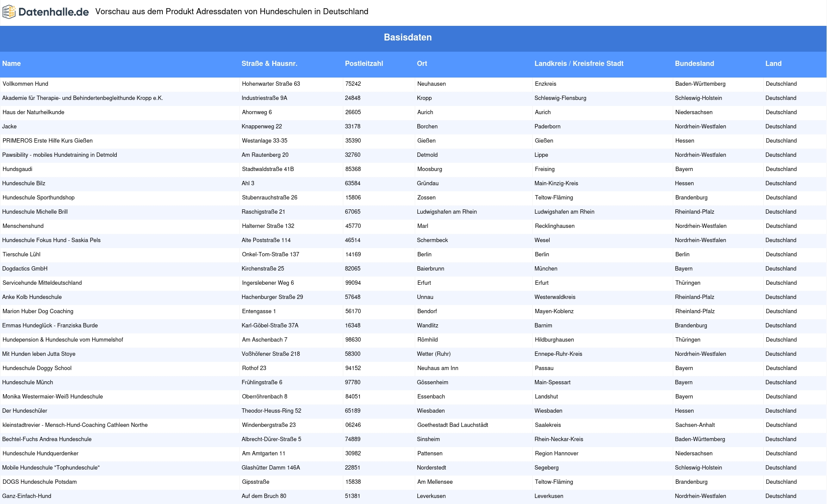
Task: Select Mit Hunden leben Jutta Stoye
Action: (39, 354)
